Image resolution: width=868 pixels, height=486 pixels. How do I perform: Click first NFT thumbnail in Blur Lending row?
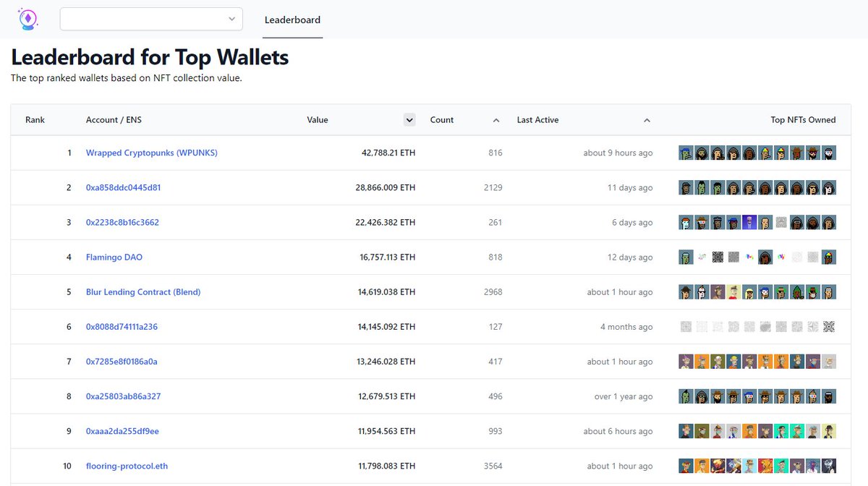pos(686,292)
